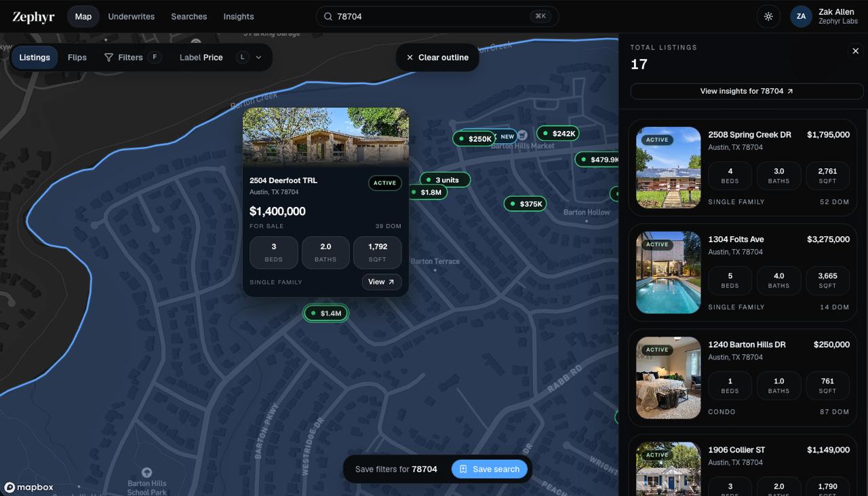Click the ACTIVE badge in map popup
This screenshot has height=496, width=868.
(x=384, y=183)
